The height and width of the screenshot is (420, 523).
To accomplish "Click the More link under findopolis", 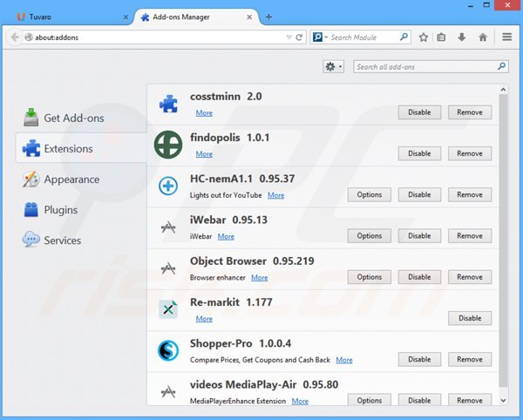I will [204, 154].
